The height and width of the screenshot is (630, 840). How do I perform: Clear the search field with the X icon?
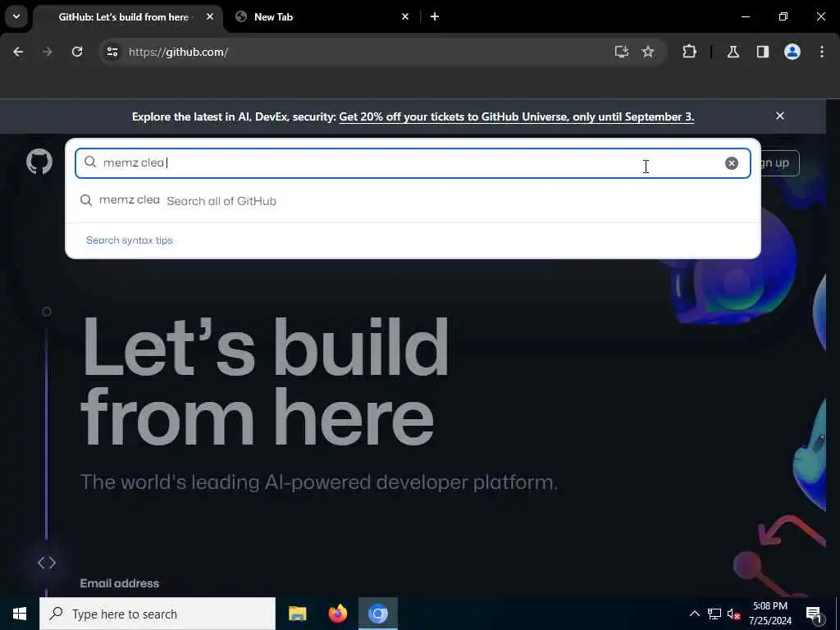click(731, 163)
